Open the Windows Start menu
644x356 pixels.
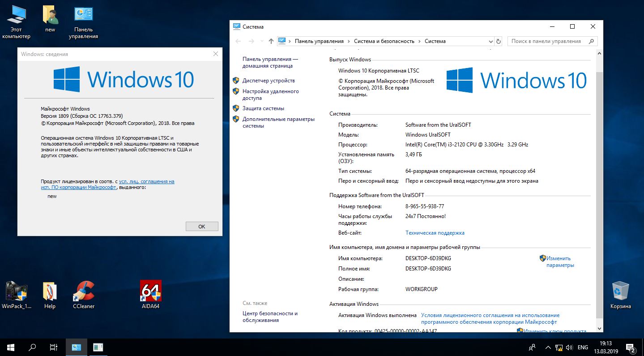[11, 347]
